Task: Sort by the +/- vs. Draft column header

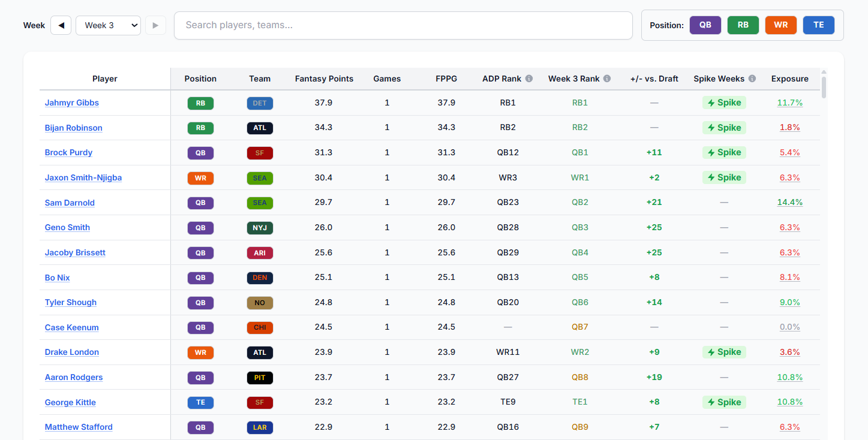Action: (x=654, y=79)
